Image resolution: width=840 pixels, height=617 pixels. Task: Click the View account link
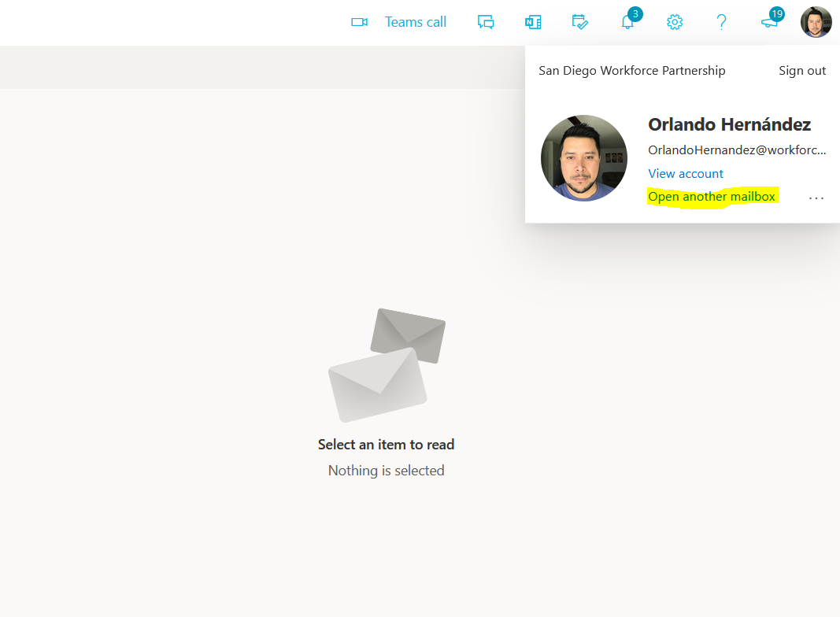[x=685, y=173]
